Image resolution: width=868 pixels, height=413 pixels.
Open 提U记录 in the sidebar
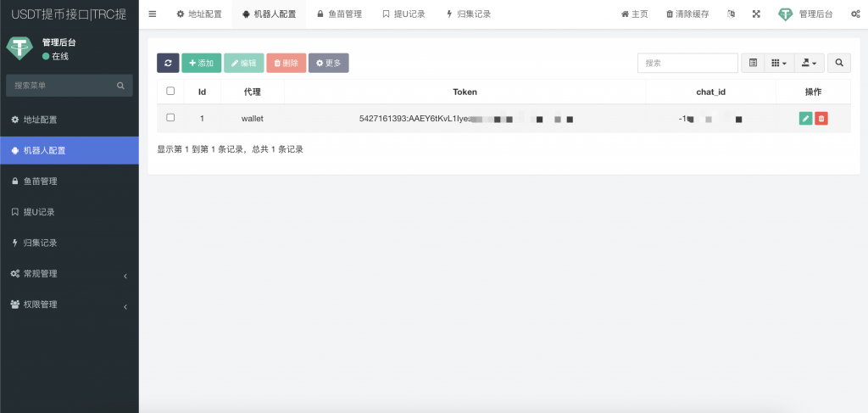pos(70,212)
